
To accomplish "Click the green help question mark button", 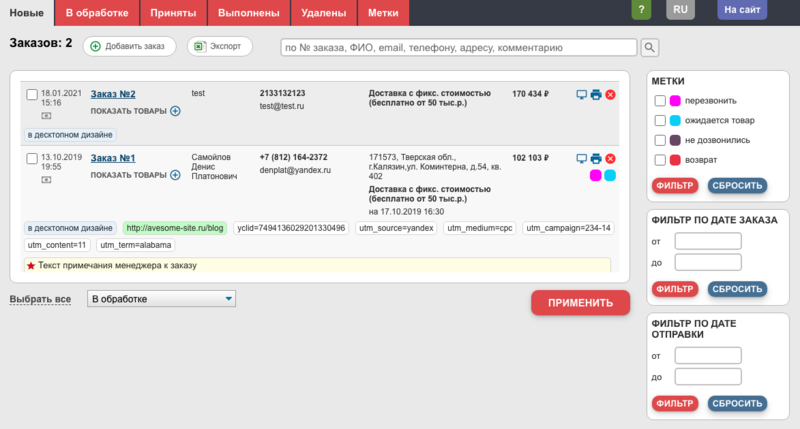I will coord(641,10).
